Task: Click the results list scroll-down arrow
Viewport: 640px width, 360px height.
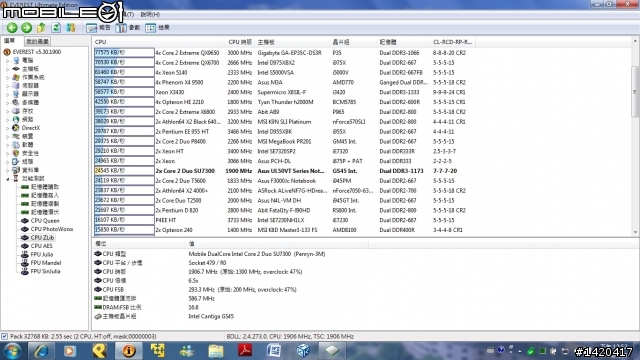Action: (635, 232)
